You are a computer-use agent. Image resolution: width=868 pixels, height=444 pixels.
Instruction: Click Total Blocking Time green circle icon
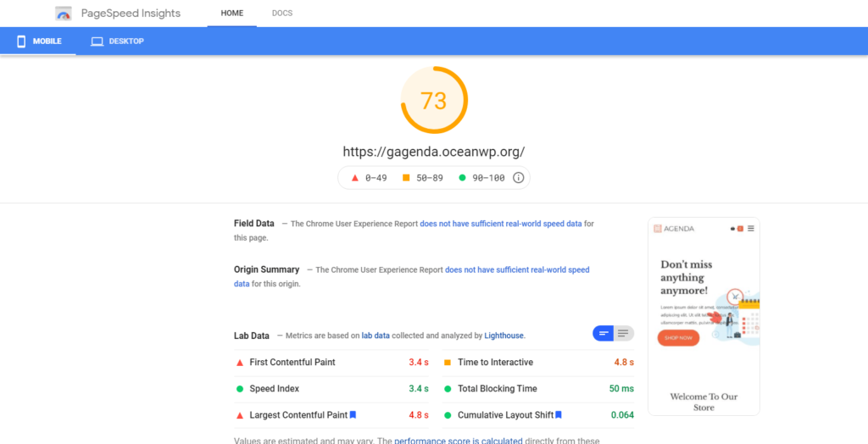point(448,389)
